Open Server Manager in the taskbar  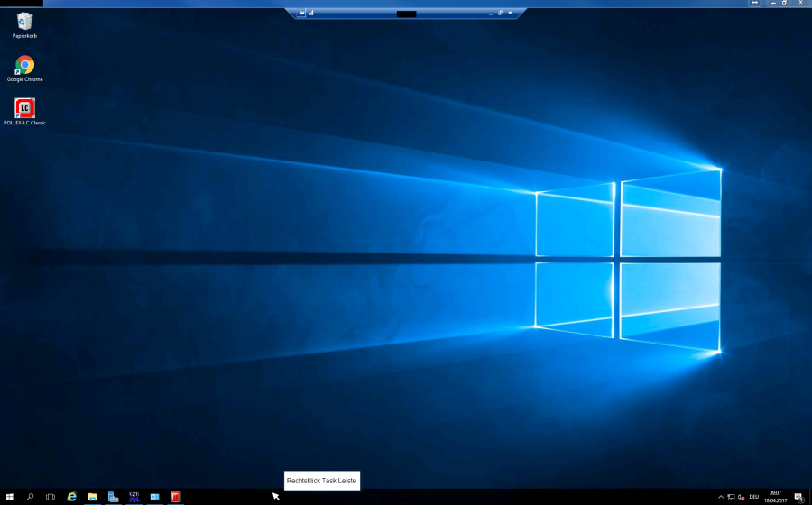point(114,497)
